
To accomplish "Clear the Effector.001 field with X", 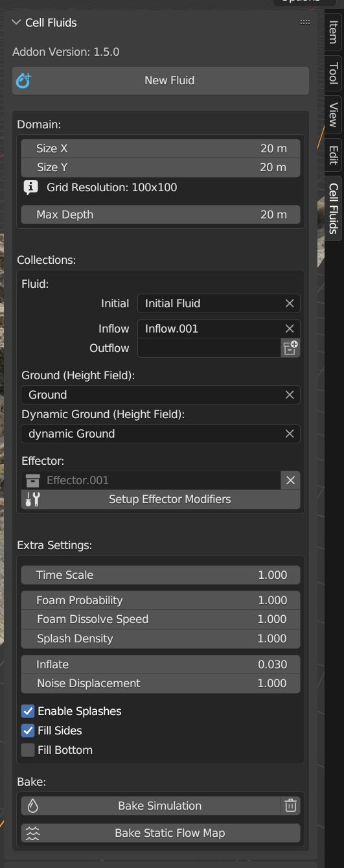I will click(x=290, y=480).
